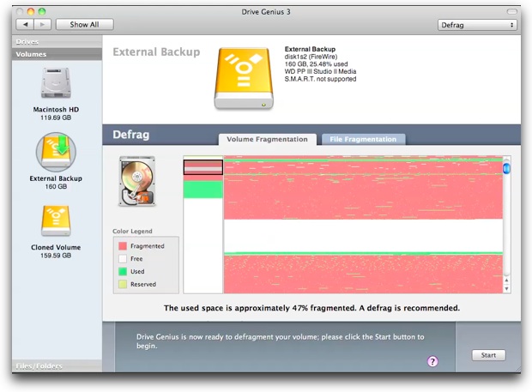
Task: Click the 'approximately 47% fragmented' status message
Action: coord(311,308)
